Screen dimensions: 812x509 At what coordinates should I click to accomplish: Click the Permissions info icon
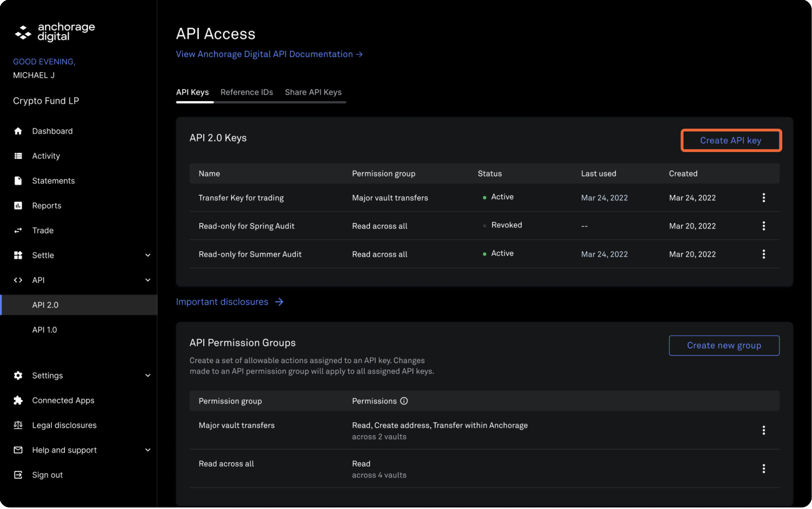coord(404,401)
